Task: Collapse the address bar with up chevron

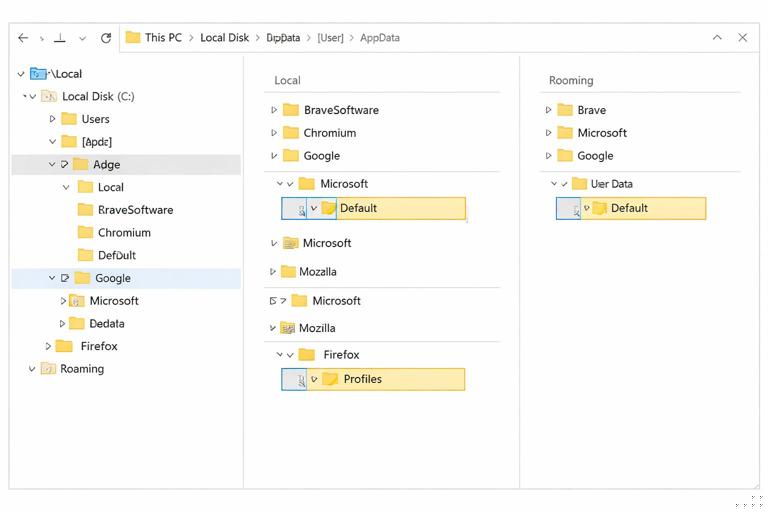Action: pos(717,37)
